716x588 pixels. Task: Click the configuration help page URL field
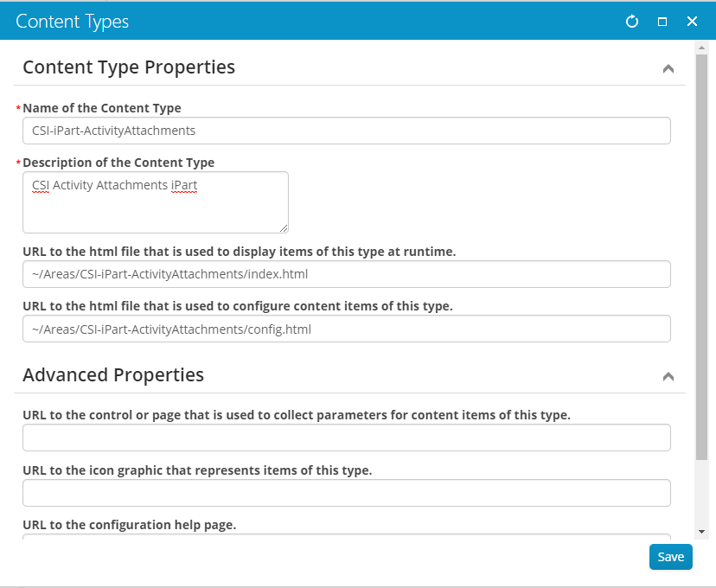coord(346,537)
